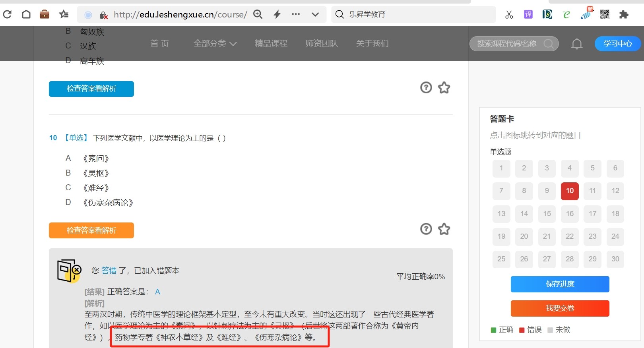Click the red 错误 legend swatch
The width and height of the screenshot is (644, 348).
pos(522,330)
